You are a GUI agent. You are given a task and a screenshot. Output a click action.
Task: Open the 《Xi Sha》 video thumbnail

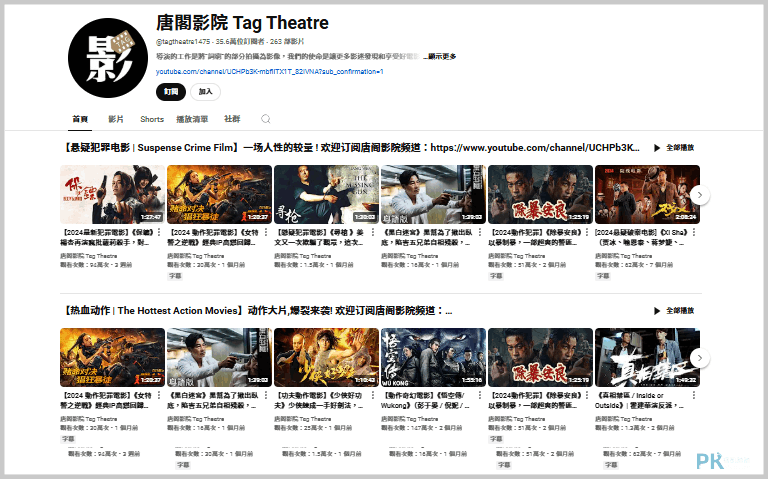(x=647, y=194)
